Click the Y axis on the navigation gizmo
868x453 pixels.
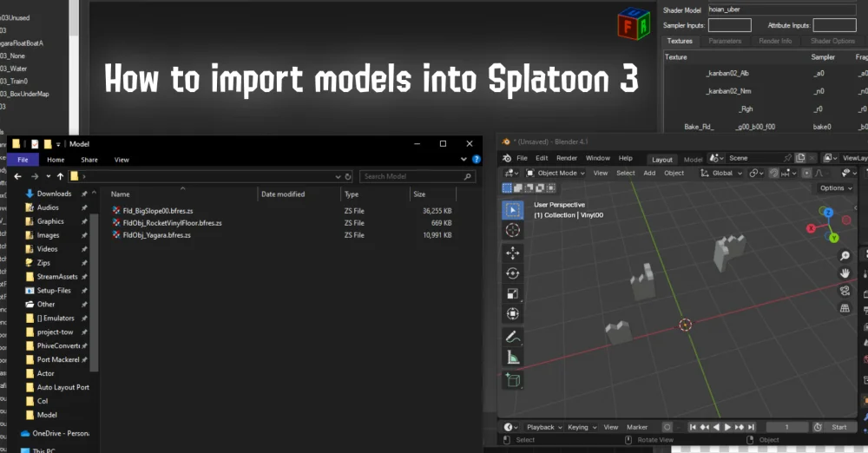tap(833, 238)
